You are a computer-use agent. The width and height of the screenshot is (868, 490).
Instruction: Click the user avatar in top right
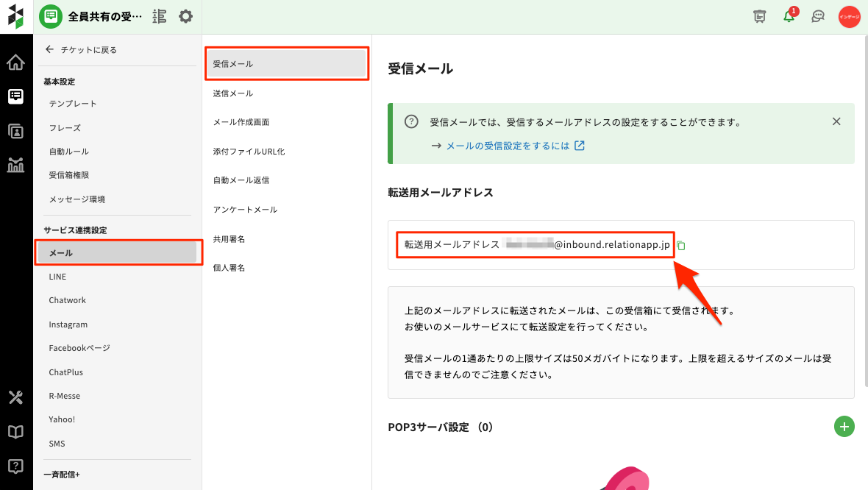click(849, 16)
